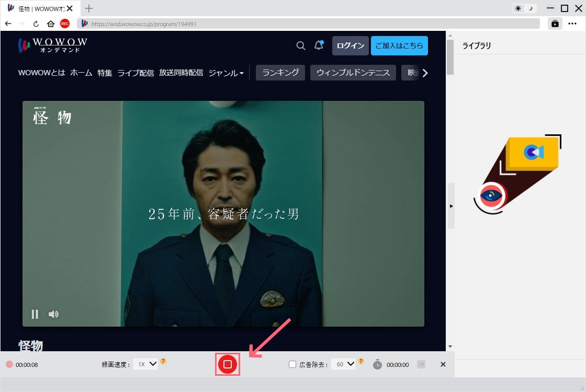
Task: Mute the video with speaker icon
Action: (x=53, y=314)
